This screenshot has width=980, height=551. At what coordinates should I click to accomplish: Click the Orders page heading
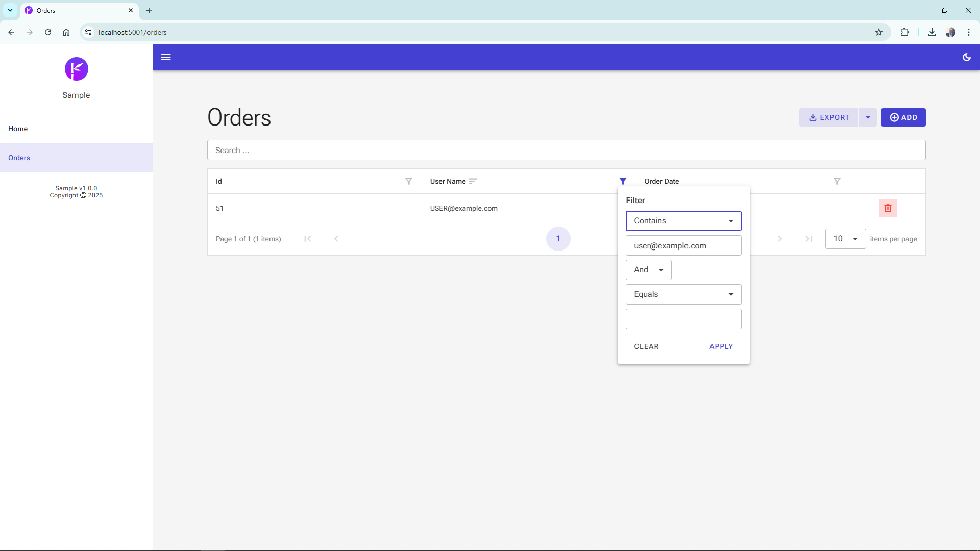[239, 117]
